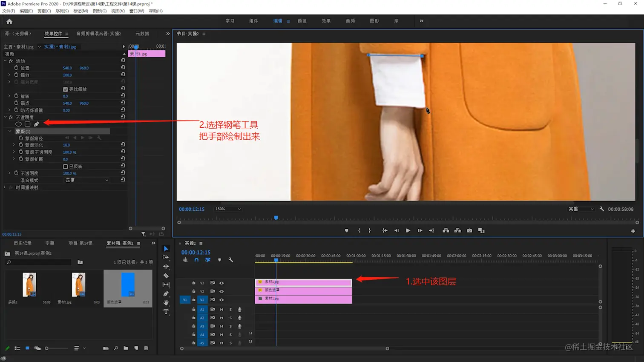Switch to 音频剪辑混合器 tab
The height and width of the screenshot is (362, 644).
pyautogui.click(x=98, y=34)
